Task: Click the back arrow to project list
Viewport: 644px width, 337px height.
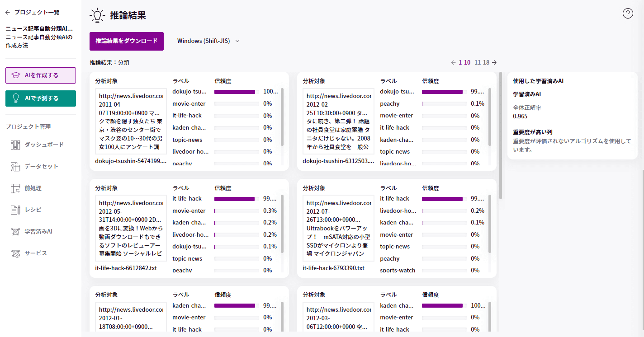Action: click(7, 13)
